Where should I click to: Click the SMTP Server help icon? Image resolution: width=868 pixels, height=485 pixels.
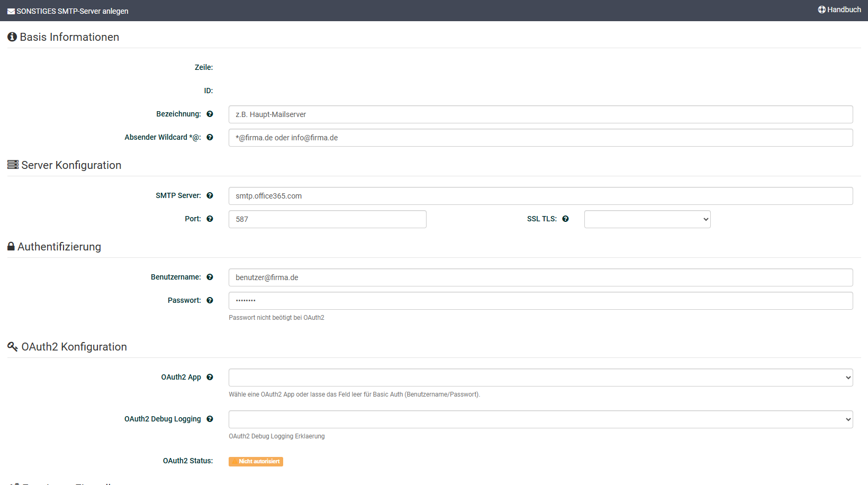tap(210, 195)
